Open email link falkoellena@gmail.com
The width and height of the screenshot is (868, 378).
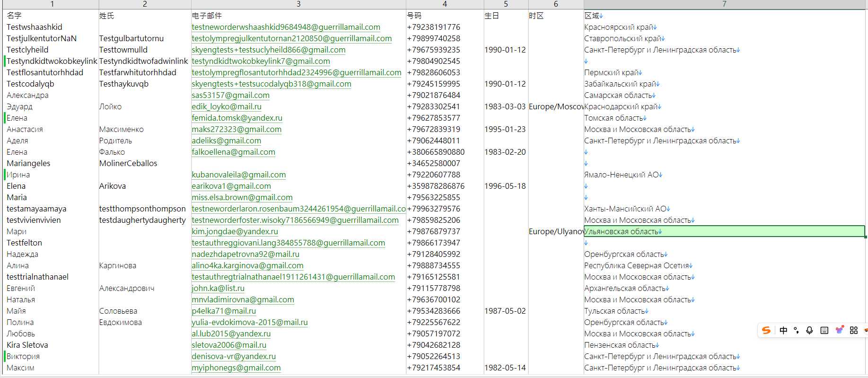click(233, 152)
